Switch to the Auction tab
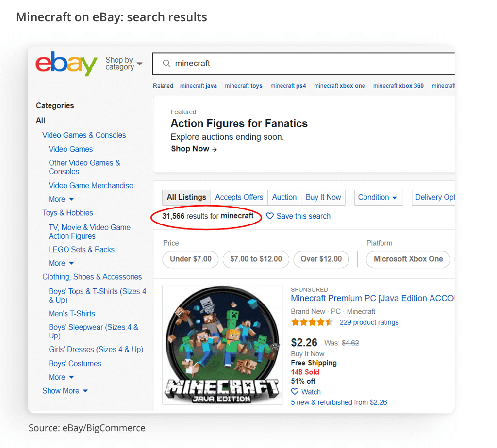The width and height of the screenshot is (497, 448). [x=284, y=197]
